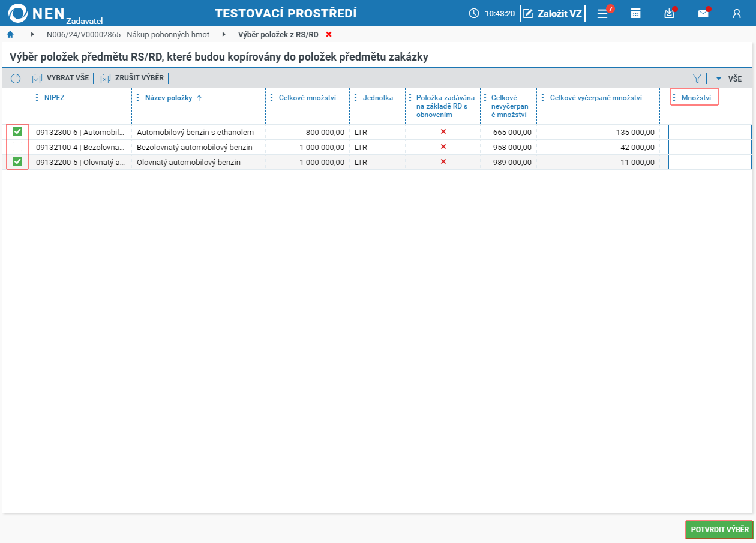Open Celkové množství column options dots
This screenshot has width=756, height=543.
point(272,98)
